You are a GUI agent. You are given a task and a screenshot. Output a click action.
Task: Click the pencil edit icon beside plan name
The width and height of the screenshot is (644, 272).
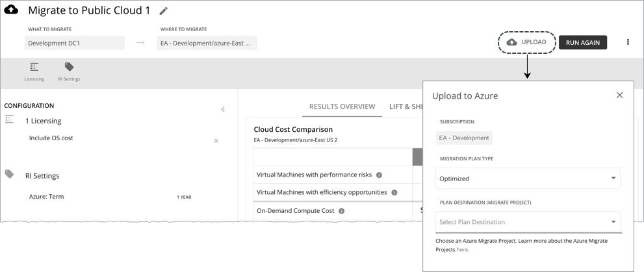(164, 11)
